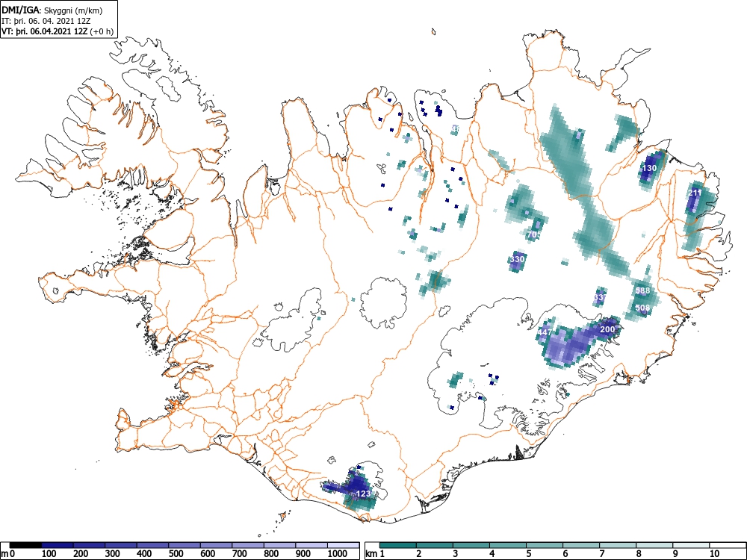Screen dimensions: 747x560
Task: Click the '1000' label in the meter legend
Action: pos(338,553)
